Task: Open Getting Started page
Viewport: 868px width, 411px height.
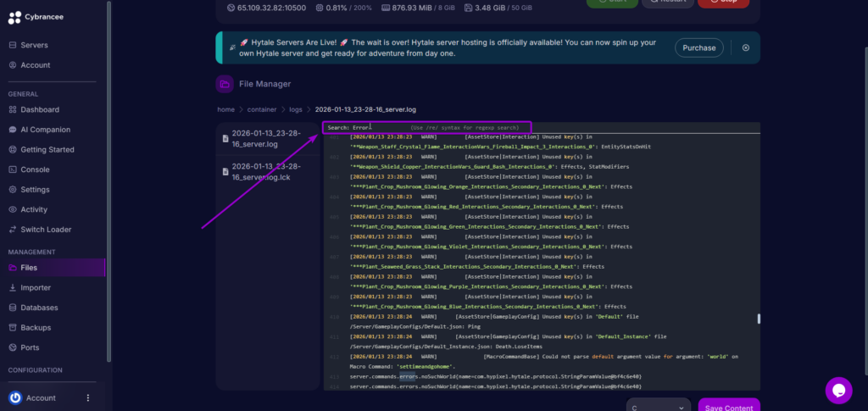Action: (x=47, y=149)
